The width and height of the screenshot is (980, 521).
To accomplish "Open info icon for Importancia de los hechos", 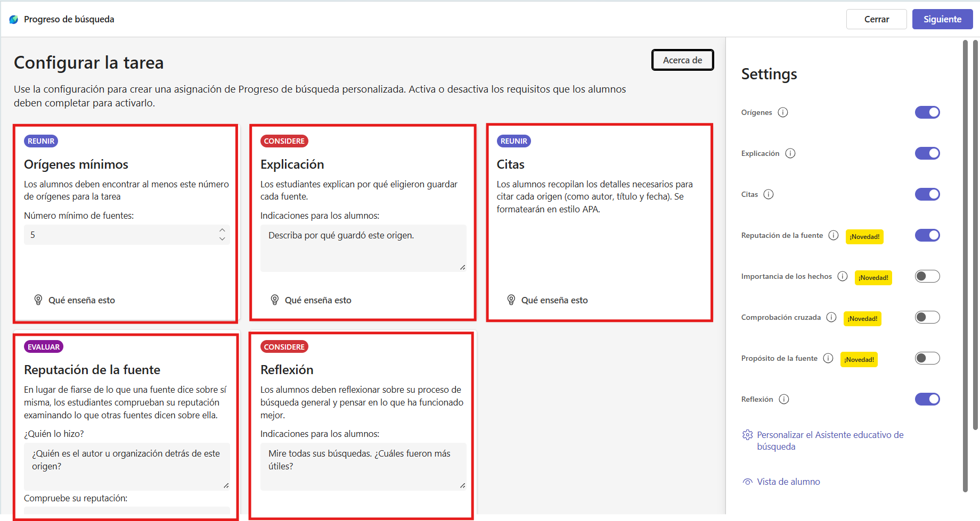I will tap(843, 276).
